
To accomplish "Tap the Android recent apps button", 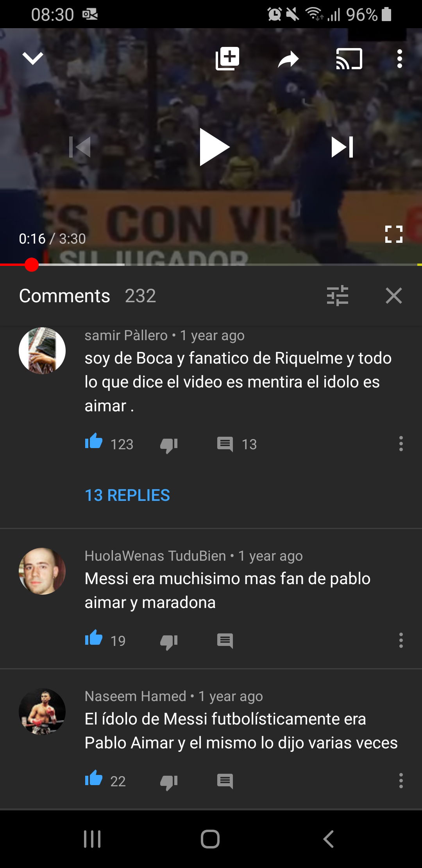I will [x=92, y=839].
